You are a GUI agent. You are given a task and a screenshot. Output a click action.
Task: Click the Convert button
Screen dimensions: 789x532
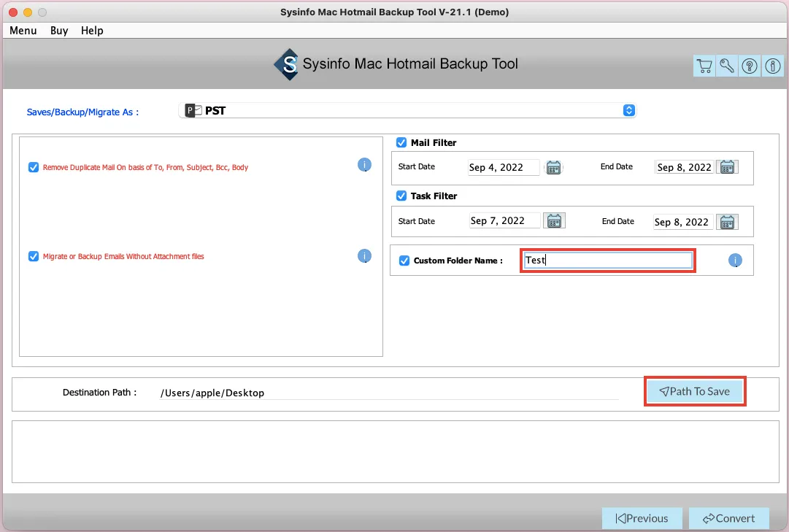pyautogui.click(x=728, y=518)
